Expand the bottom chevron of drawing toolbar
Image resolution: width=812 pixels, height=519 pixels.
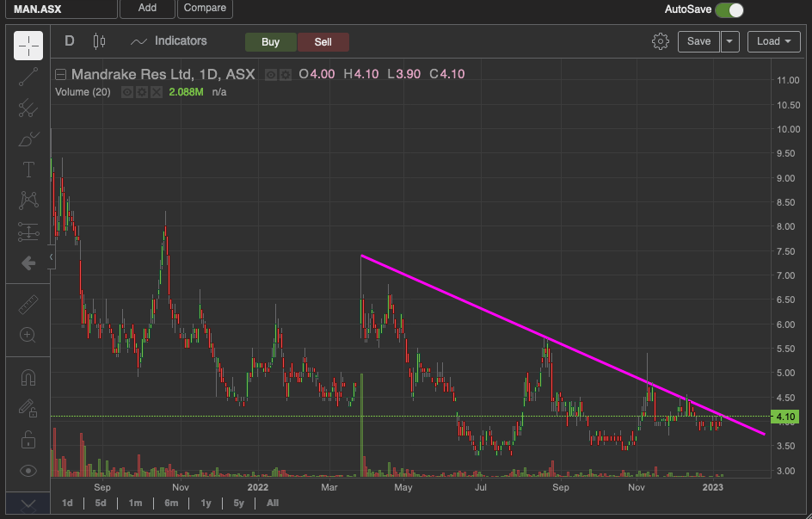[28, 505]
